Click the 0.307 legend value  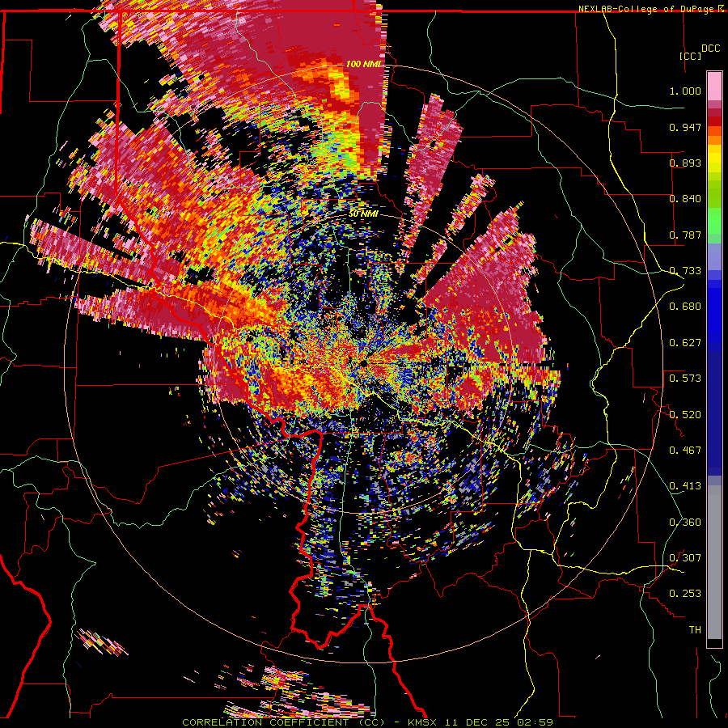coord(685,558)
